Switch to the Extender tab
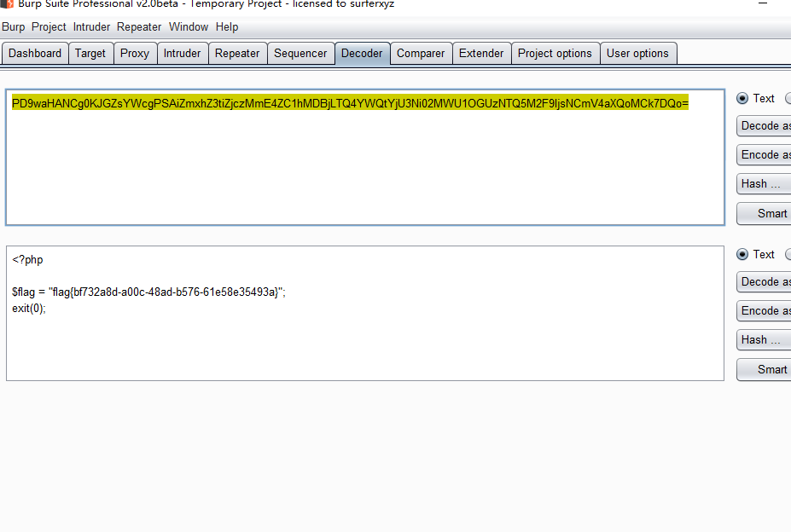Screen dimensions: 791x532 [x=481, y=54]
